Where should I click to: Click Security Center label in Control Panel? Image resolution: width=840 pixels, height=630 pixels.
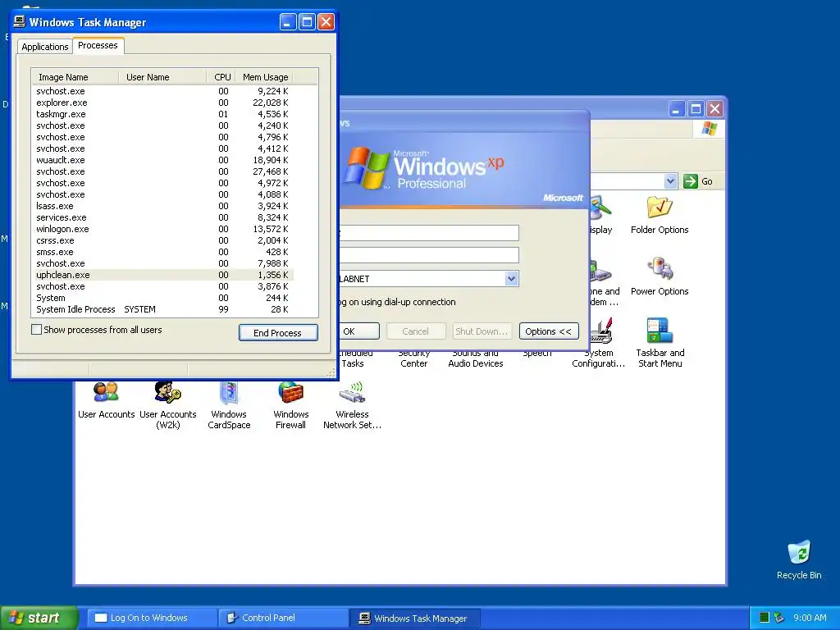point(413,358)
